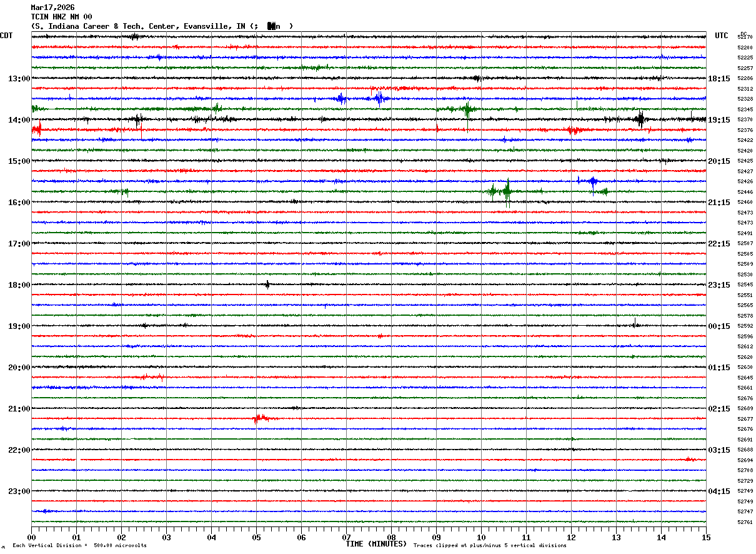Click minute 09 on the time axis
Image resolution: width=756 pixels, height=554 pixels.
pyautogui.click(x=436, y=538)
